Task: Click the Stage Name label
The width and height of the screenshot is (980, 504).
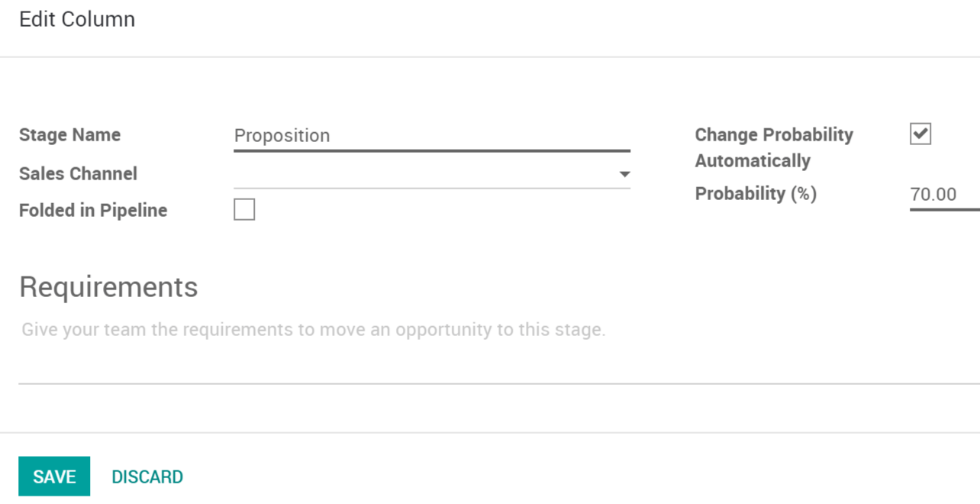Action: (69, 135)
